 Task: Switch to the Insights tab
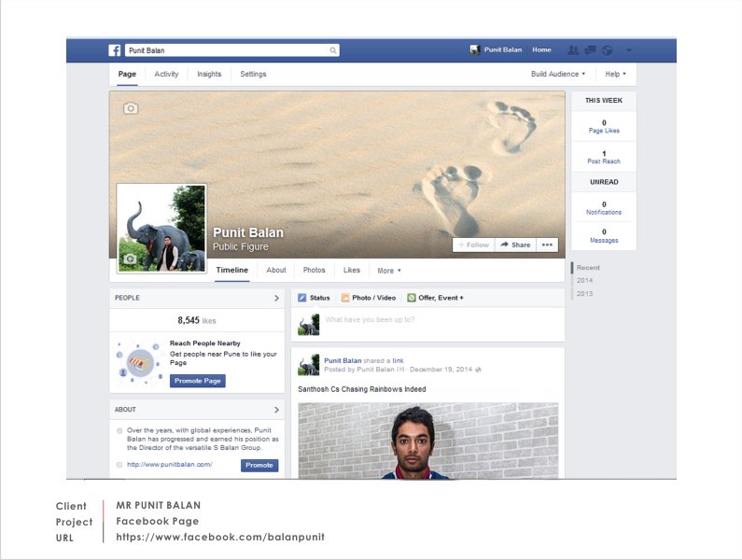[x=209, y=74]
